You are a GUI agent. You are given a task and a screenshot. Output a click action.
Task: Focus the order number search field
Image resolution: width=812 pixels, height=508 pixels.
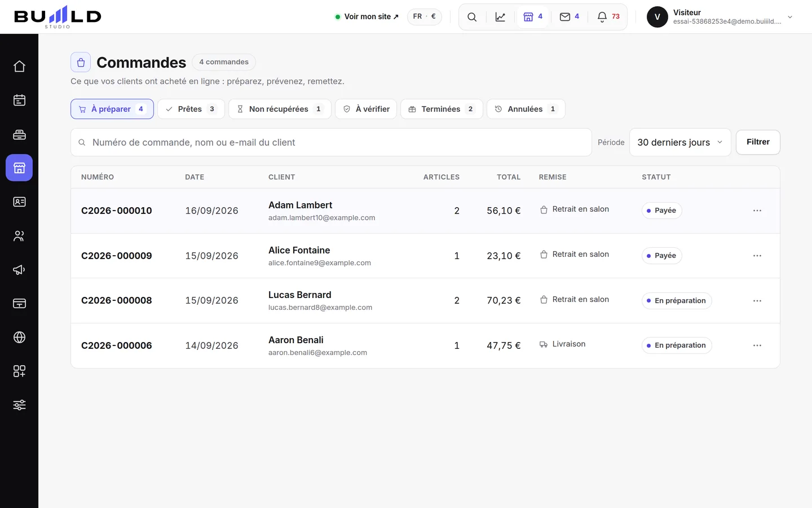click(331, 142)
